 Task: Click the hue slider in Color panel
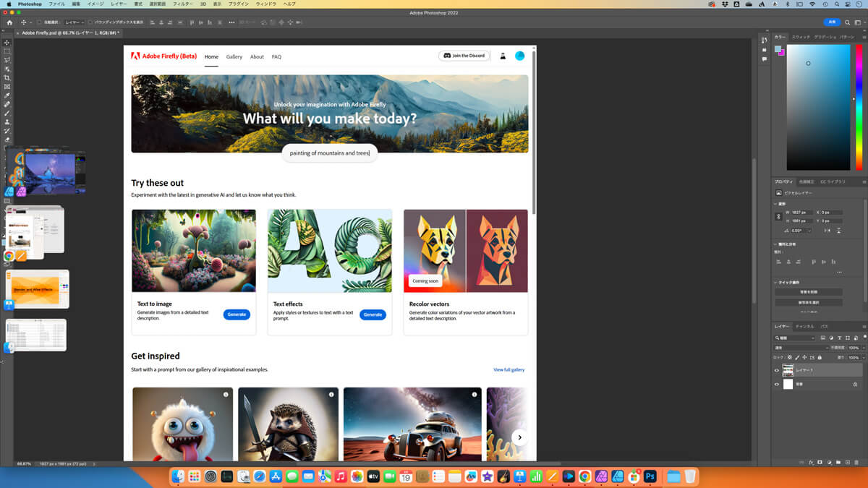pos(859,107)
